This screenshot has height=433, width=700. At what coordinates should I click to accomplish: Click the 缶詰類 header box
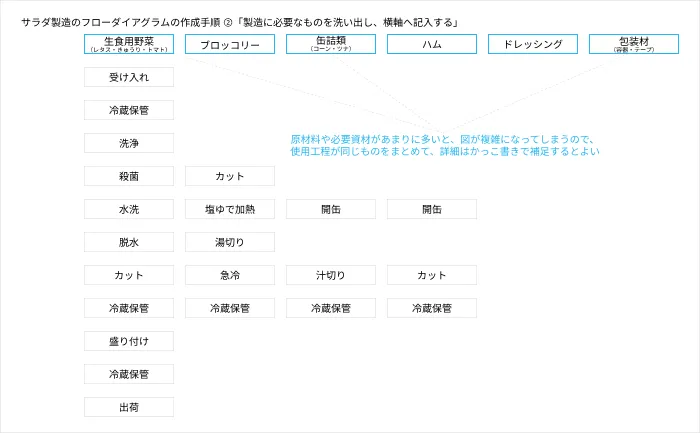pos(331,44)
